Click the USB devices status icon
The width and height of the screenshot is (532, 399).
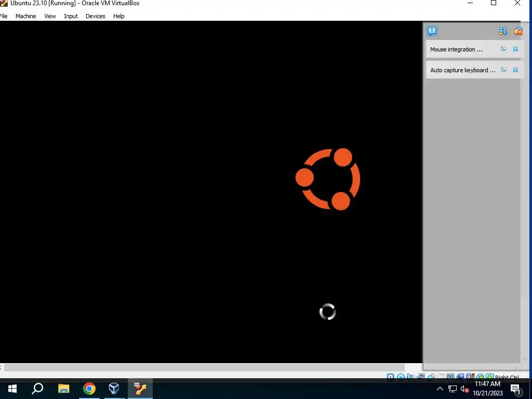pos(431,376)
